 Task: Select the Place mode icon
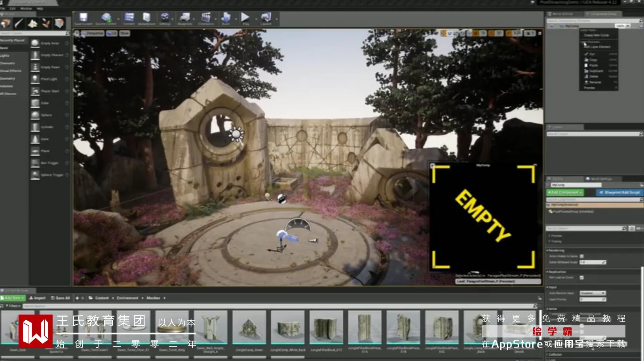point(6,24)
